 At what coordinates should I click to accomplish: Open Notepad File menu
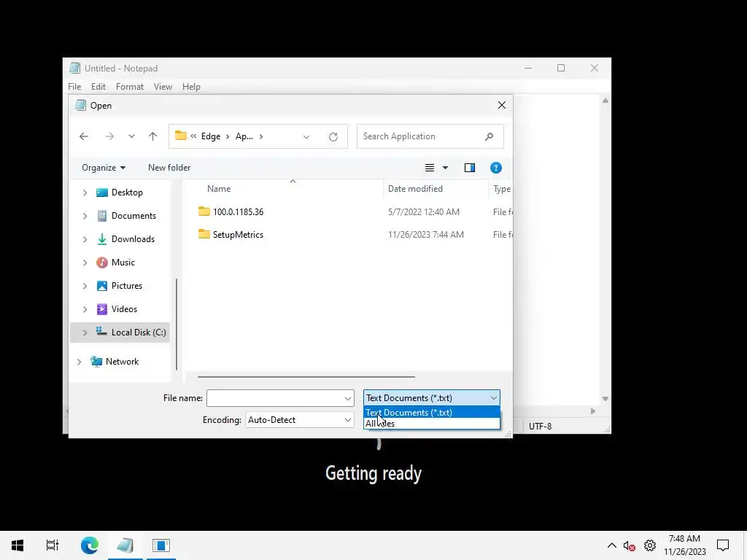(74, 87)
